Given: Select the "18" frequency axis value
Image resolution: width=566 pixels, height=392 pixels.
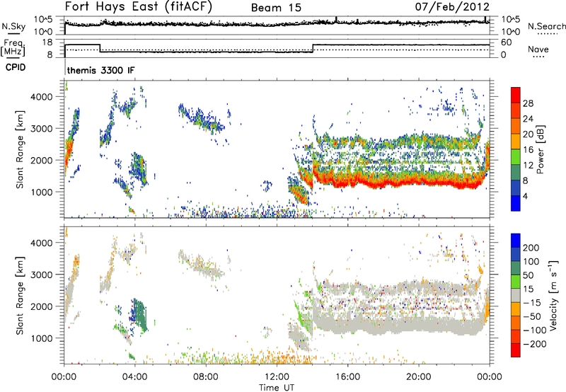Looking at the screenshot, I should 47,42.
